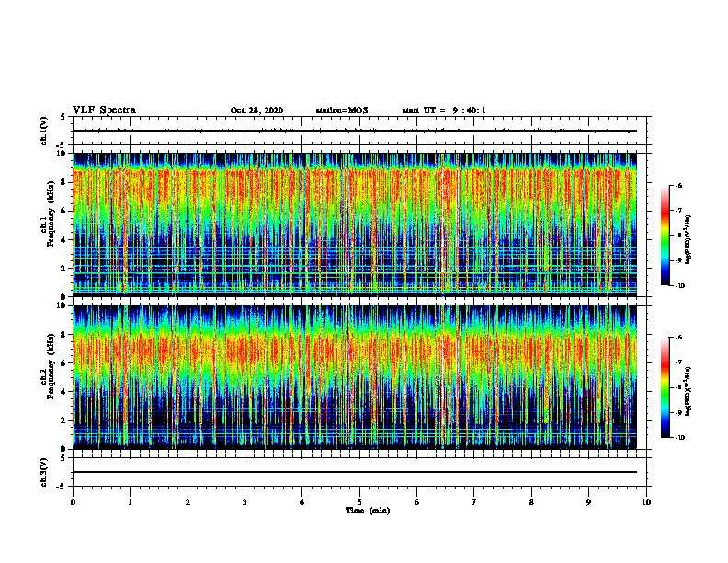
Task: Select the "start UT = 9:40:1" text
Action: pos(444,110)
